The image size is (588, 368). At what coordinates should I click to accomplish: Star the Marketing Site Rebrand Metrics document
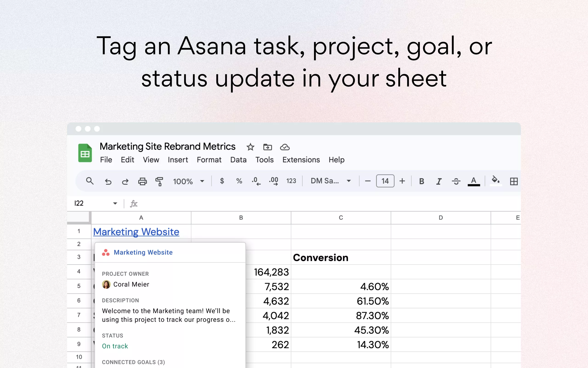point(250,147)
